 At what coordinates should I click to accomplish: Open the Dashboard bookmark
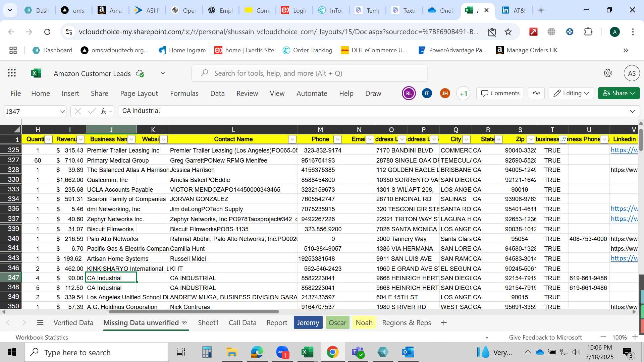pyautogui.click(x=52, y=50)
